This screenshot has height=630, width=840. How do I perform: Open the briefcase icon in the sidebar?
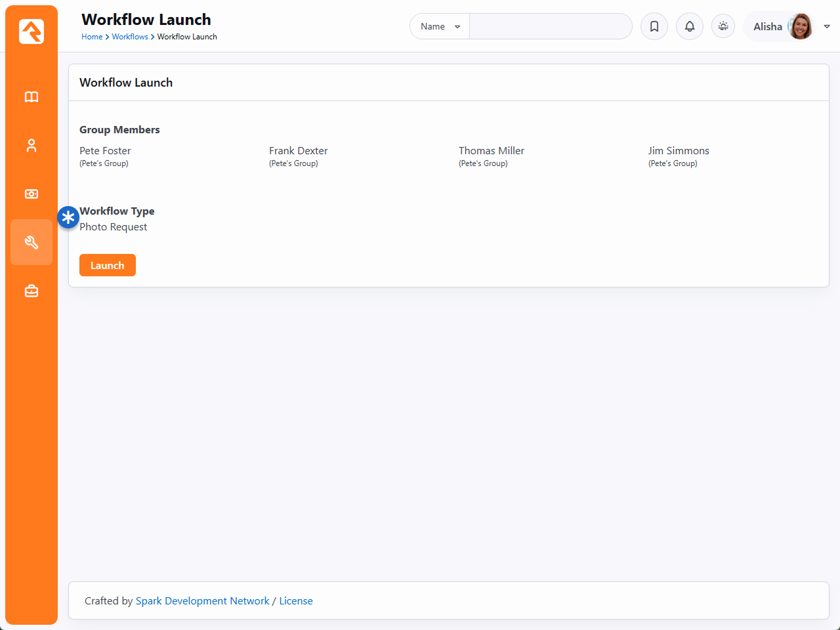click(31, 291)
